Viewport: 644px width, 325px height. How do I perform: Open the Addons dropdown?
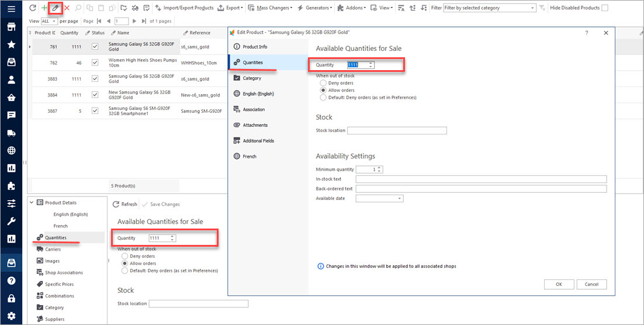click(x=351, y=8)
